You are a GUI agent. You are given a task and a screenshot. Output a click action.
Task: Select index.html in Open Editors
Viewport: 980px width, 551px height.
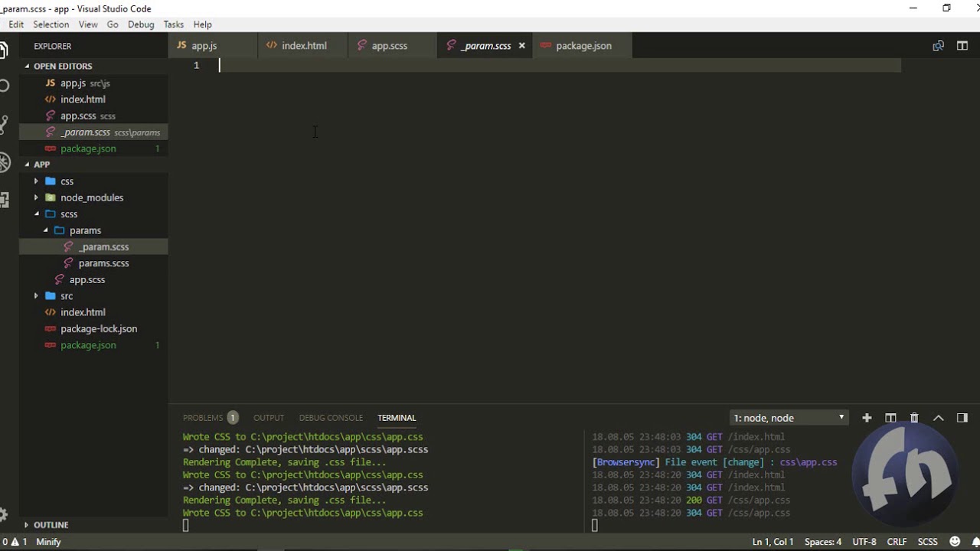pyautogui.click(x=93, y=99)
